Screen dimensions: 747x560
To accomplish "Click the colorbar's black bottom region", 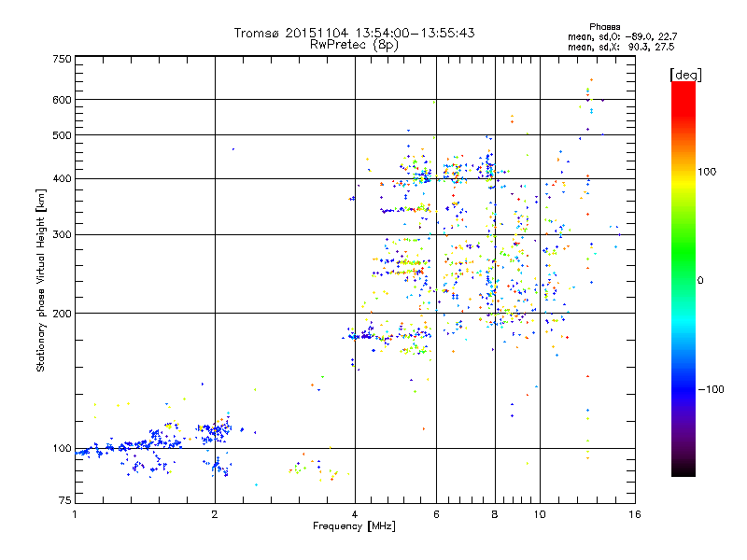I will point(684,469).
